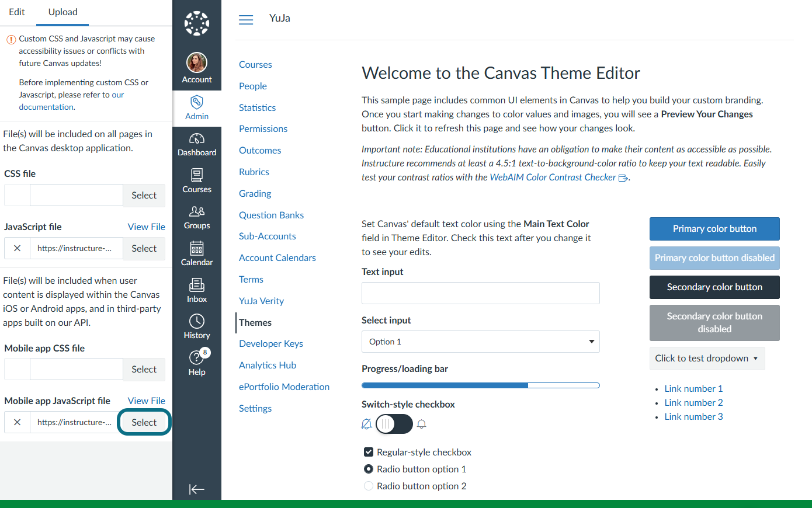This screenshot has width=812, height=508.
Task: Click Link number 2
Action: (x=693, y=402)
